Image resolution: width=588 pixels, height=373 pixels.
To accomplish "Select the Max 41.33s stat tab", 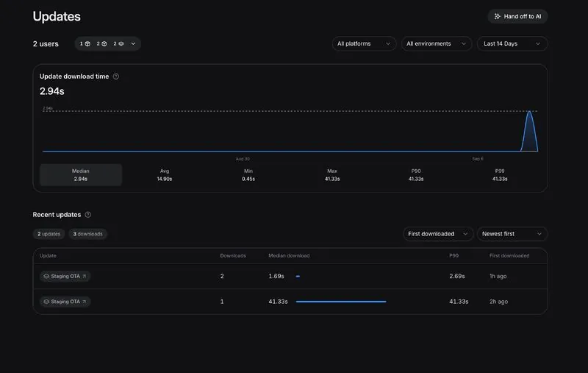I will pyautogui.click(x=332, y=175).
